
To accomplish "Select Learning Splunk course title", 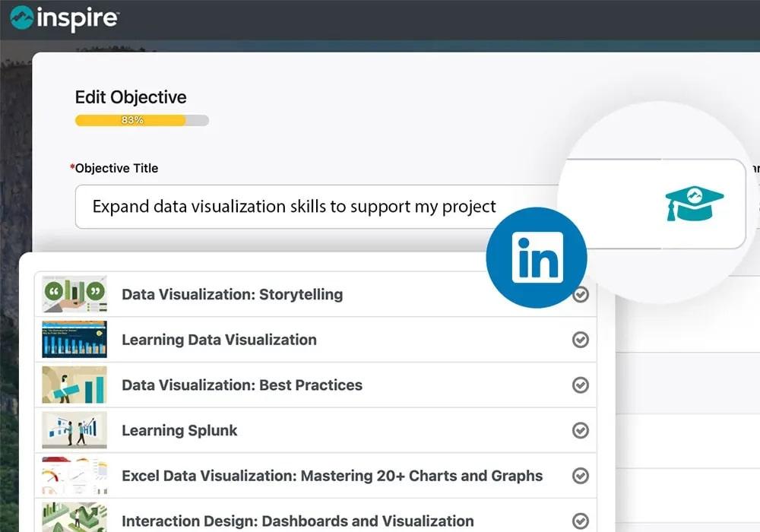I will [x=179, y=431].
